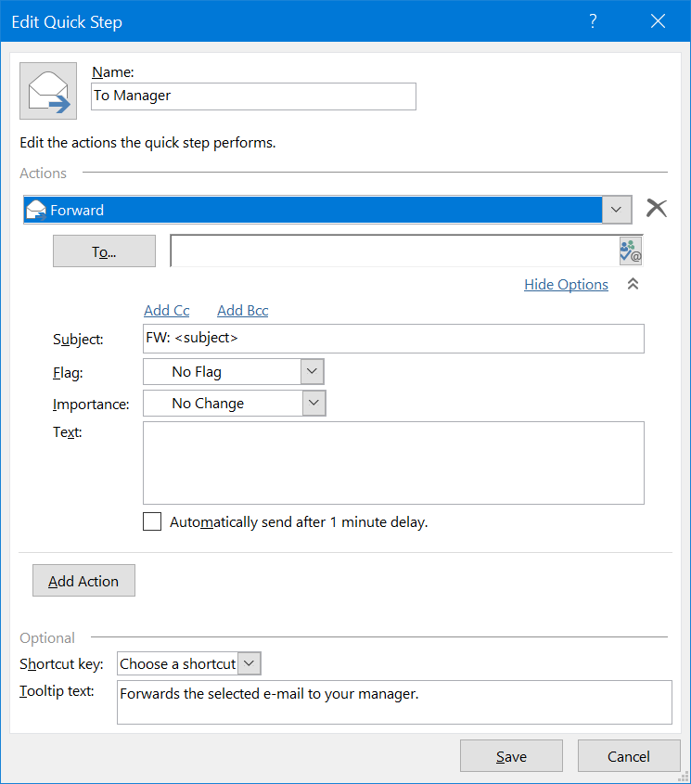This screenshot has height=784, width=691.
Task: Click the check names address book icon
Action: click(x=631, y=251)
